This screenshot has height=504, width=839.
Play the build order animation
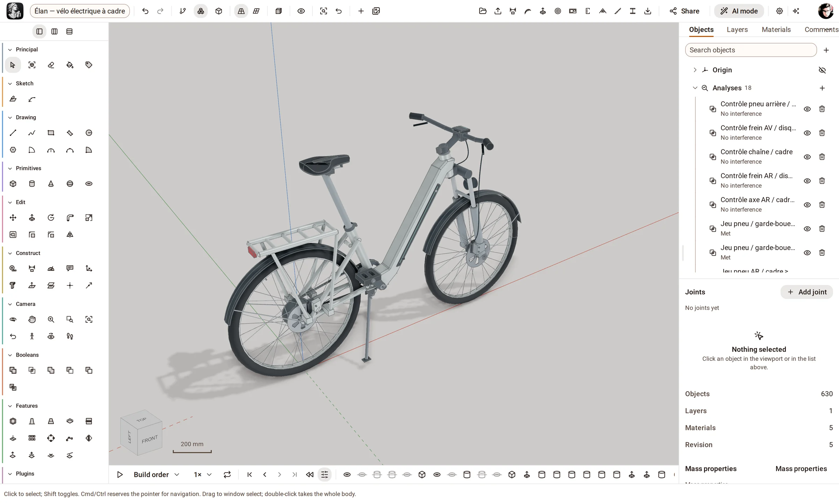click(x=120, y=475)
